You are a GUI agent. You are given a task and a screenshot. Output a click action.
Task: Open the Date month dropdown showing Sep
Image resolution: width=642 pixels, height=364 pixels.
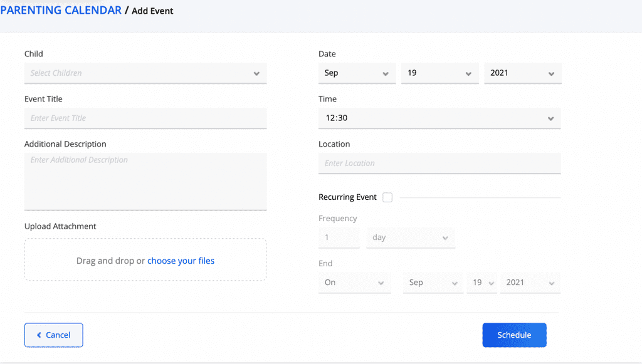point(357,73)
